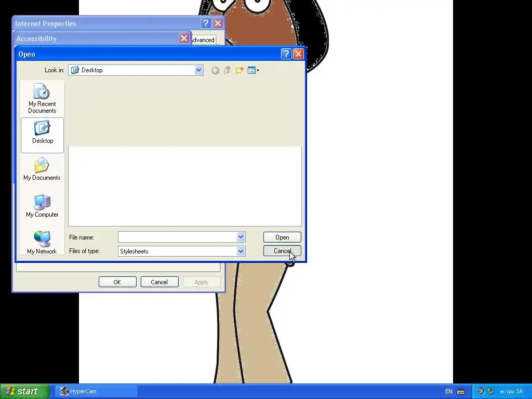Screen dimensions: 532x399
Task: Close the Internet Properties window
Action: [x=218, y=23]
